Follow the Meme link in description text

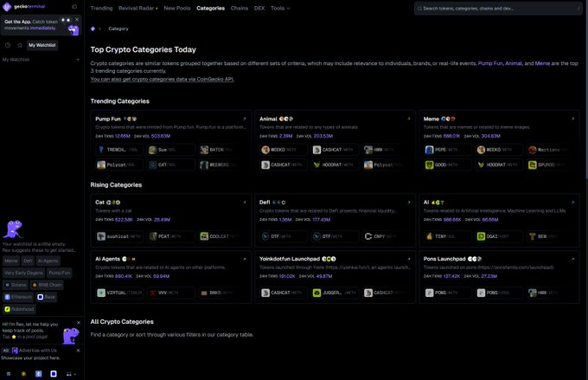coord(542,63)
